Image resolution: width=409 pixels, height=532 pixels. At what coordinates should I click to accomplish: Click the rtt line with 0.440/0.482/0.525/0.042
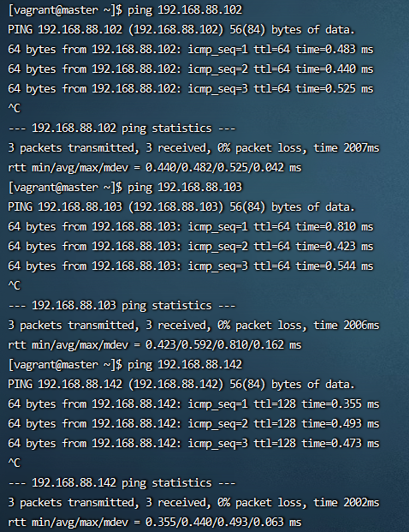click(155, 168)
